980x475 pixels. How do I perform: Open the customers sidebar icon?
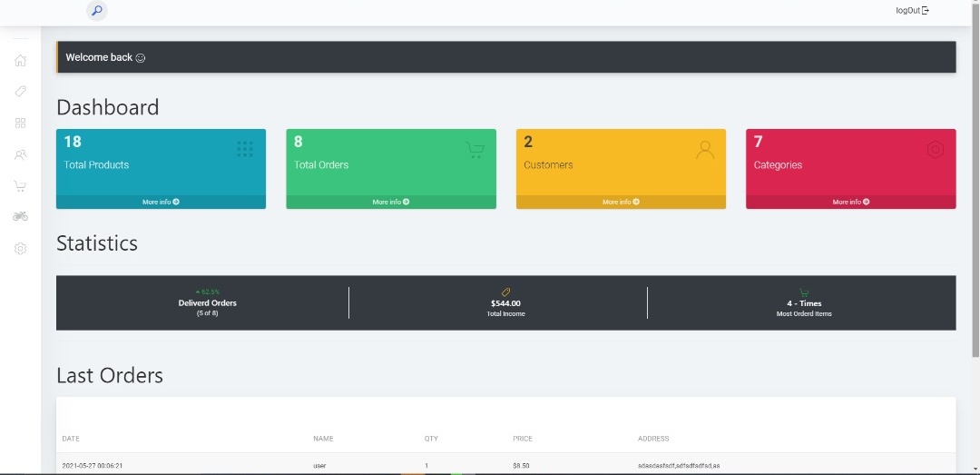pyautogui.click(x=20, y=154)
